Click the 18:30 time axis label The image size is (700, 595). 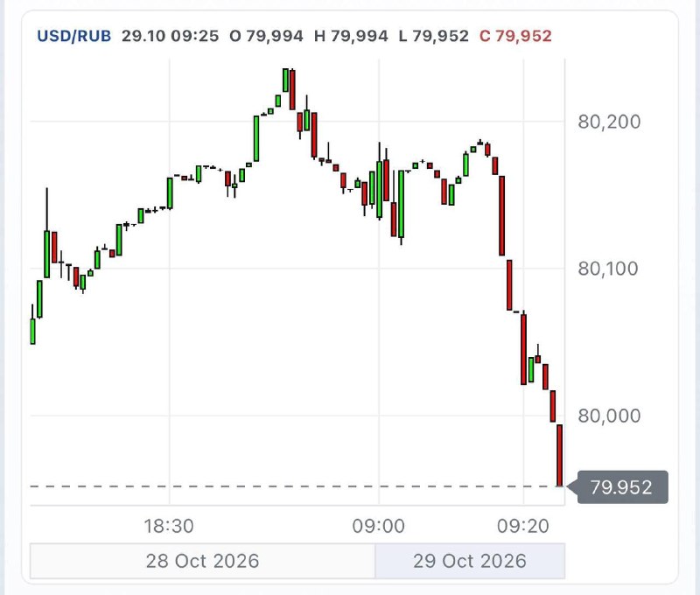(x=169, y=526)
